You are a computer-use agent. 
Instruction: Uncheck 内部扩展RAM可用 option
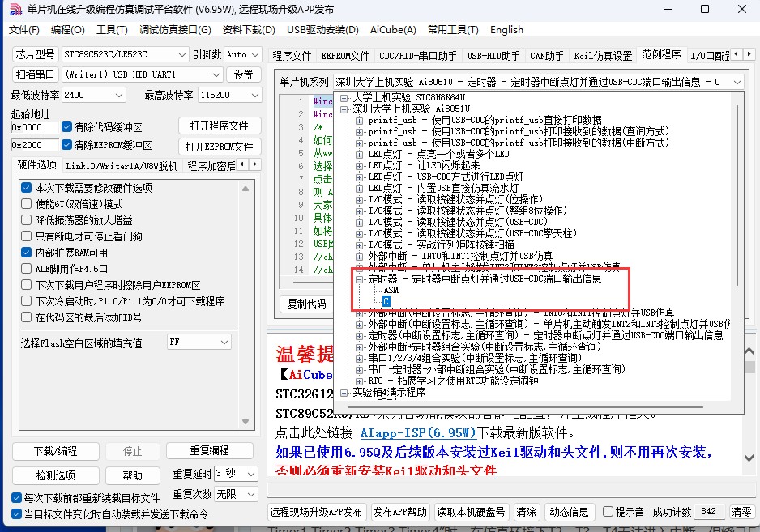(27, 253)
